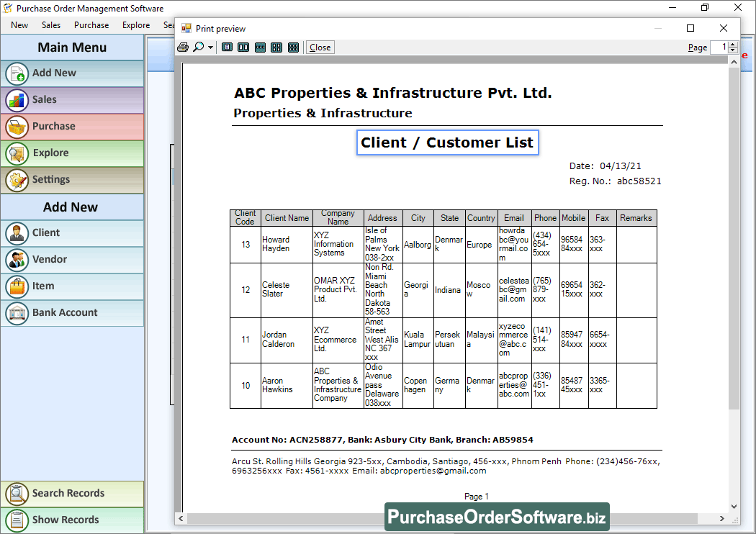The image size is (756, 534).
Task: Click horizontal scrollbar left arrow
Action: coord(181,519)
